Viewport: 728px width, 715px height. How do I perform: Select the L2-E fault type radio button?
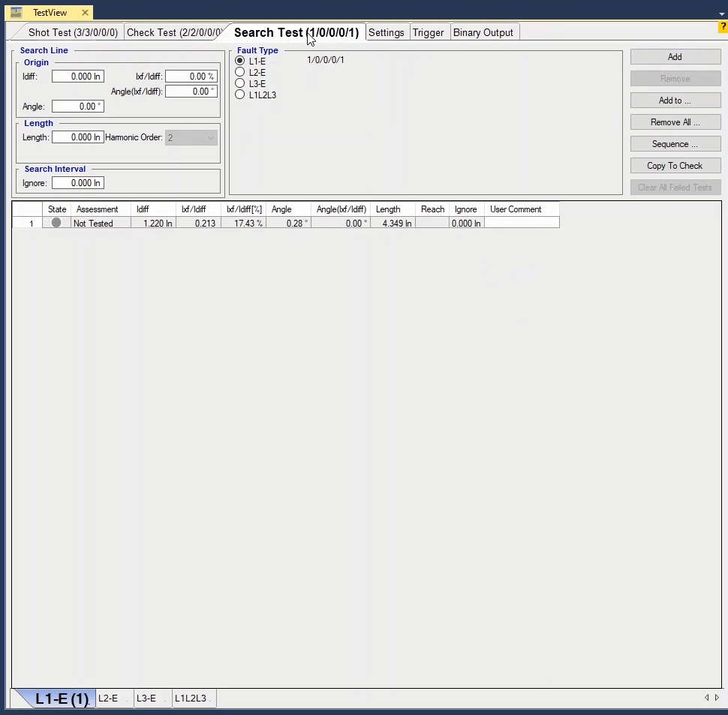pyautogui.click(x=240, y=72)
